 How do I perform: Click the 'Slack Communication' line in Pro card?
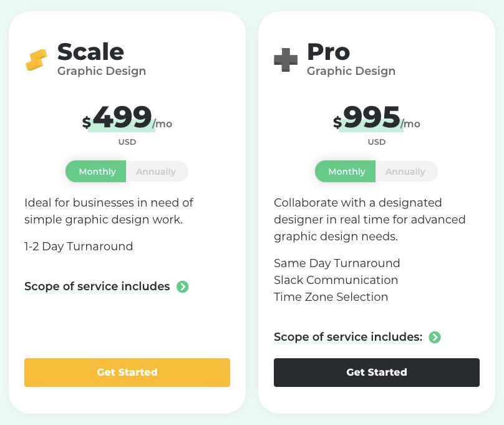(x=336, y=280)
